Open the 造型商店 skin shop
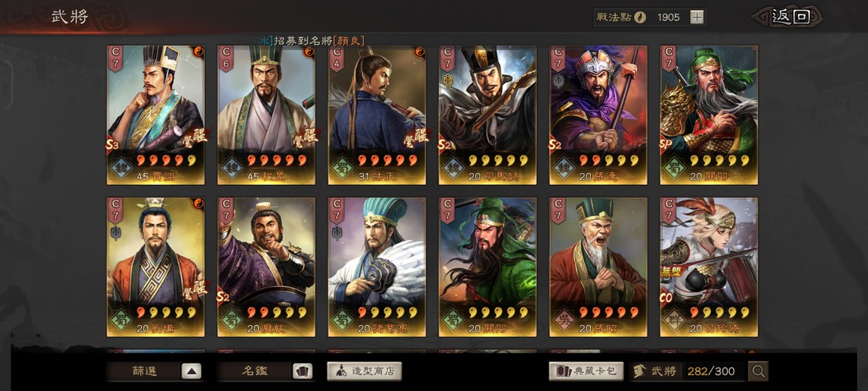Image resolution: width=868 pixels, height=391 pixels. pos(365,371)
